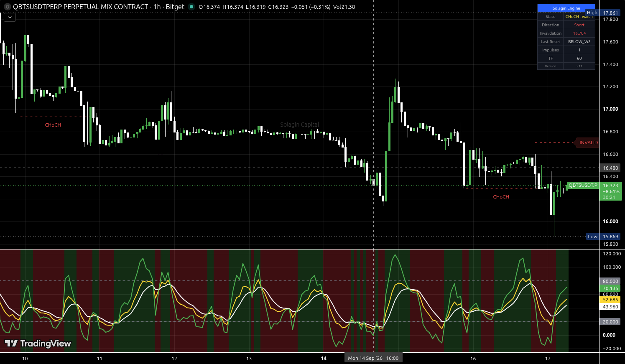Click the −20.000 oscillator scale label
625x364 pixels.
[x=611, y=349]
